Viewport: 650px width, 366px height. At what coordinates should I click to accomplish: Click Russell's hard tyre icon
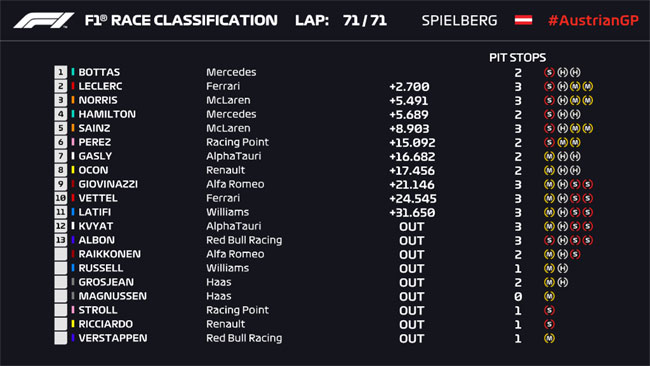click(x=563, y=268)
